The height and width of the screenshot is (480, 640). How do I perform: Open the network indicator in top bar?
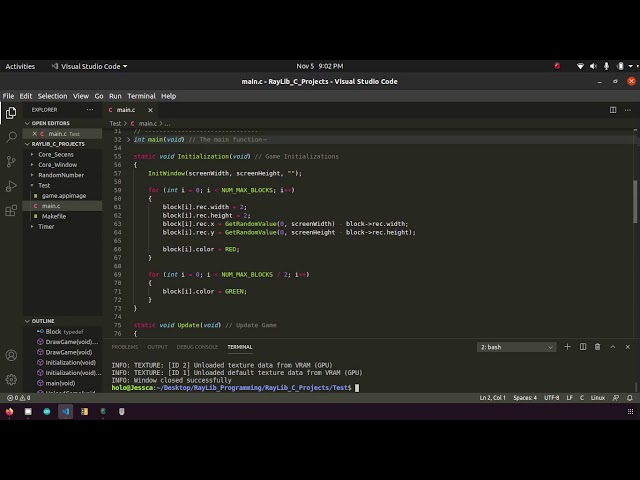[x=580, y=66]
